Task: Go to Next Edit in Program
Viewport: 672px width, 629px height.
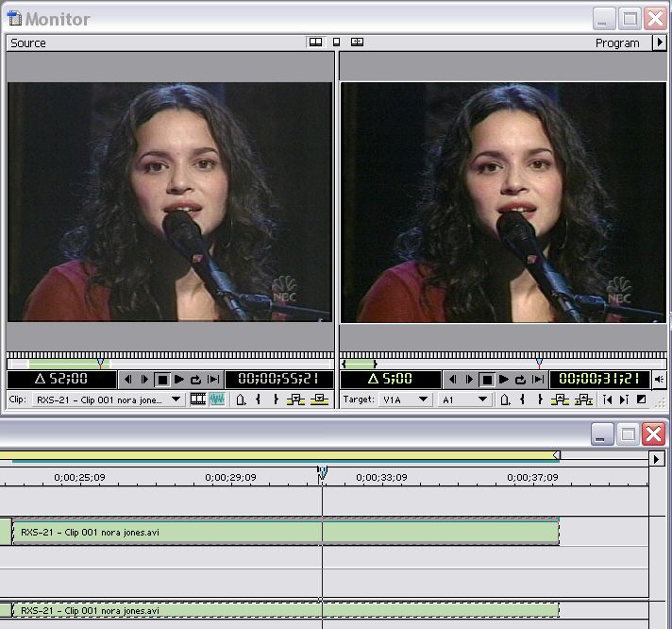Action: [x=624, y=400]
